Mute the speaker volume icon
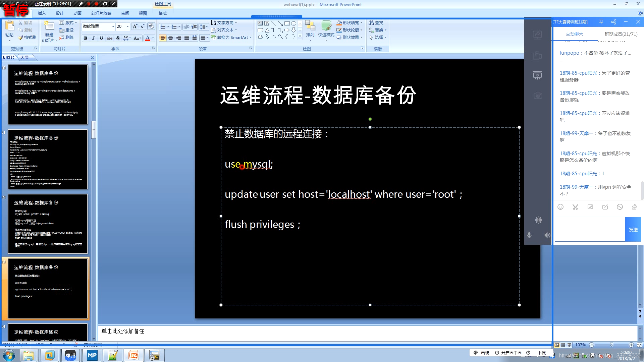The image size is (644, 362). tap(547, 235)
